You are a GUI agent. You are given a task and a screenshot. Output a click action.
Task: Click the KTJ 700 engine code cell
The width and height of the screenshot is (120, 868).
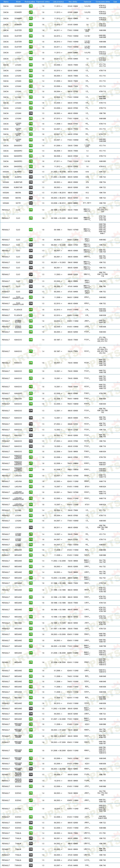[103, 833]
